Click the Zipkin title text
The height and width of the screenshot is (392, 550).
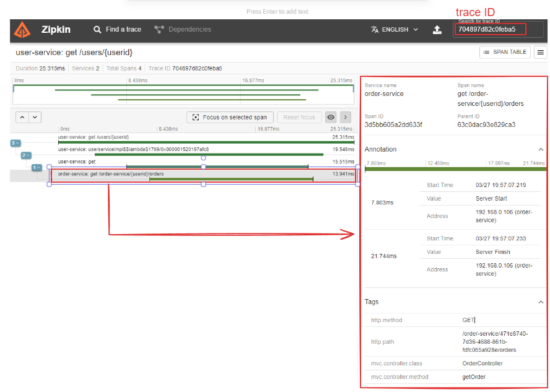tap(56, 30)
